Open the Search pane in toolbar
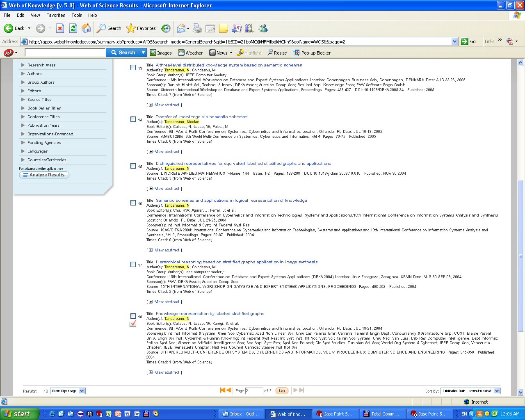Viewport: 525px width, 420px height. (109, 28)
